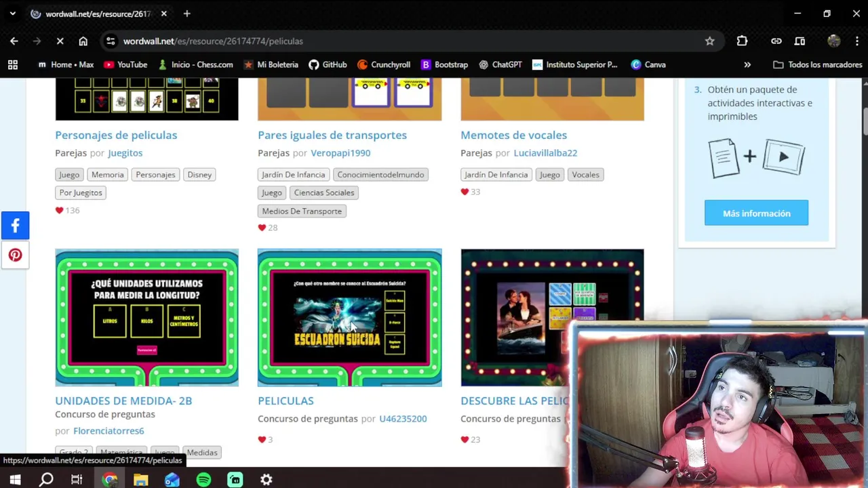
Task: Visit author U46235200 profile link
Action: coord(403,419)
